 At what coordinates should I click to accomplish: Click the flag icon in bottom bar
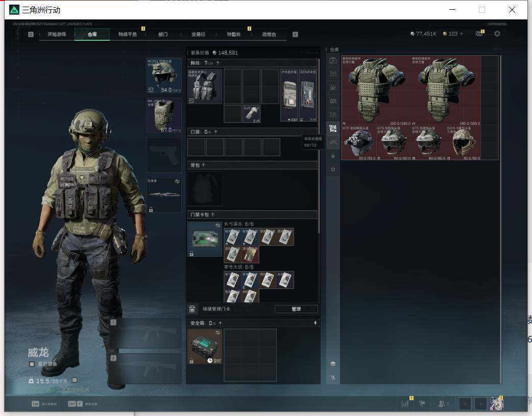[422, 404]
